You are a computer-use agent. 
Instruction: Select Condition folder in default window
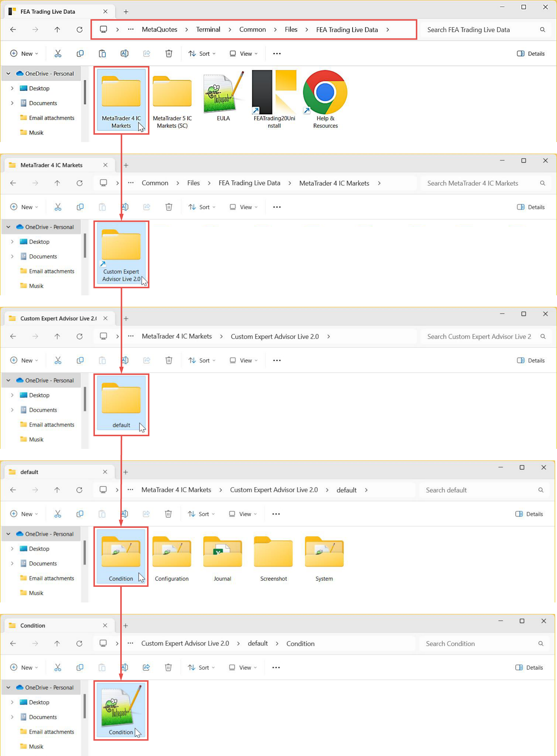pos(121,556)
